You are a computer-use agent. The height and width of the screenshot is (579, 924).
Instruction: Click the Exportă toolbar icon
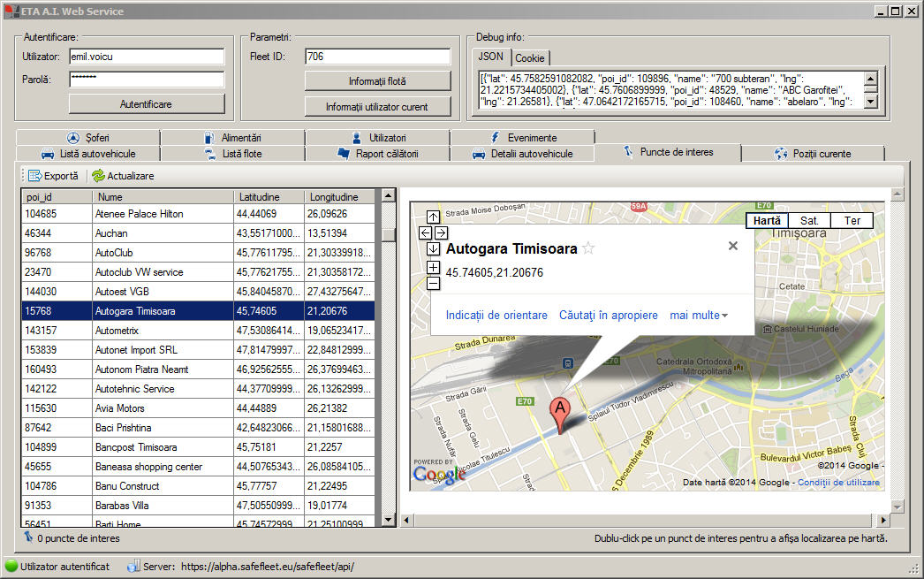click(34, 176)
